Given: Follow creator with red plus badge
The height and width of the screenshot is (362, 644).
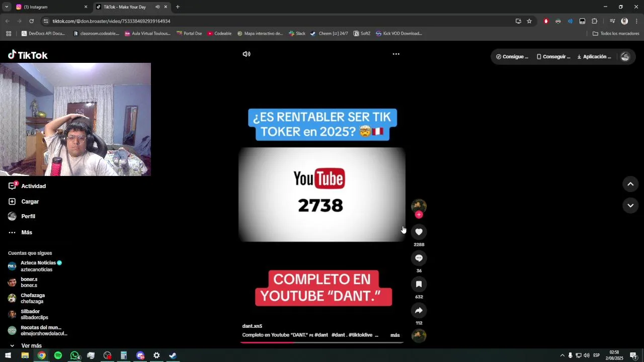Looking at the screenshot, I should tap(419, 215).
